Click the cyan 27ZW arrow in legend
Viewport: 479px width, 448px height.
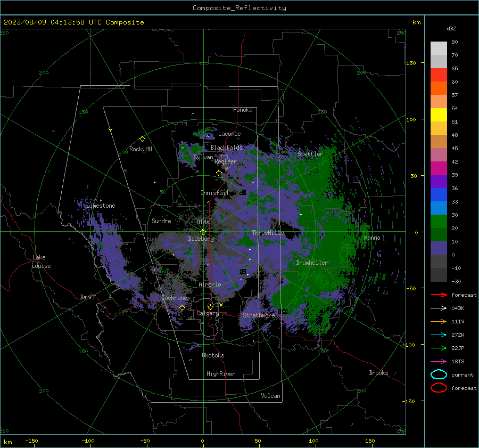[x=439, y=335]
